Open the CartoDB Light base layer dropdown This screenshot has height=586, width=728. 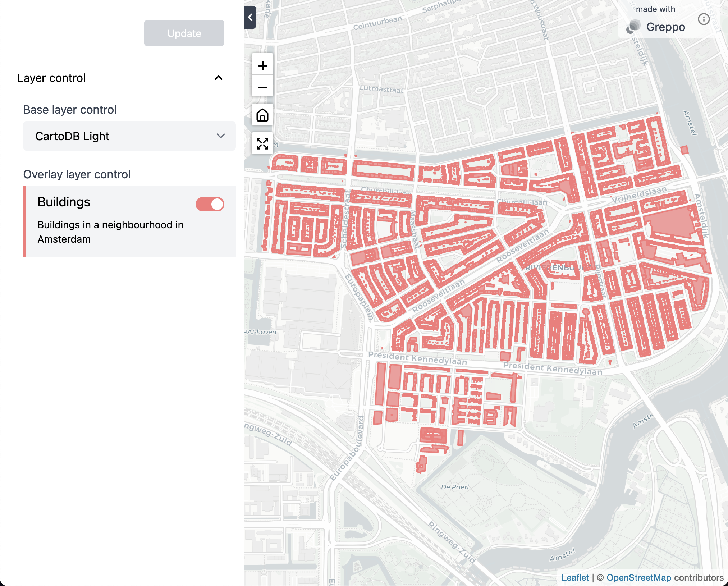pyautogui.click(x=129, y=136)
